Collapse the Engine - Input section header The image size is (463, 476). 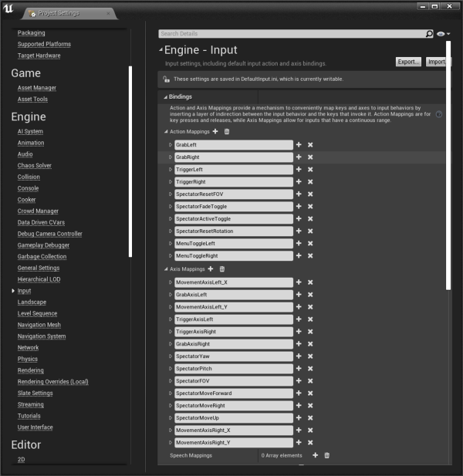(x=161, y=50)
